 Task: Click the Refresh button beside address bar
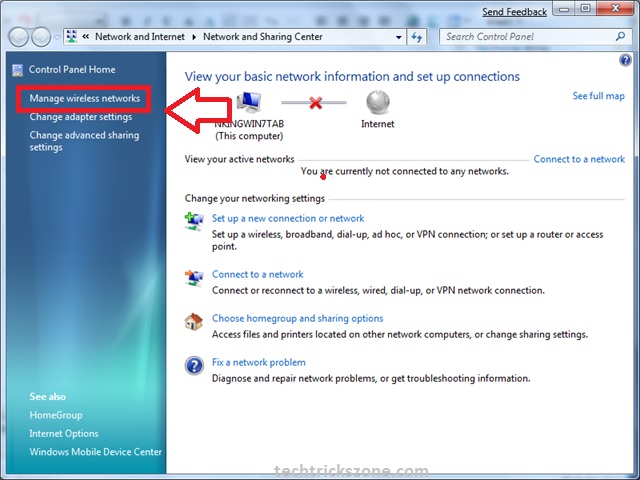[418, 36]
